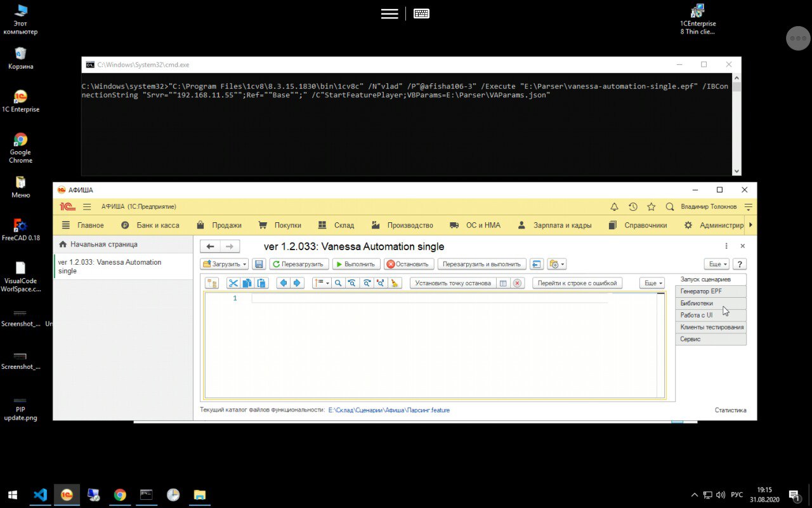Click the scissors Cut icon
Screen dimensions: 812x508
[x=233, y=283]
